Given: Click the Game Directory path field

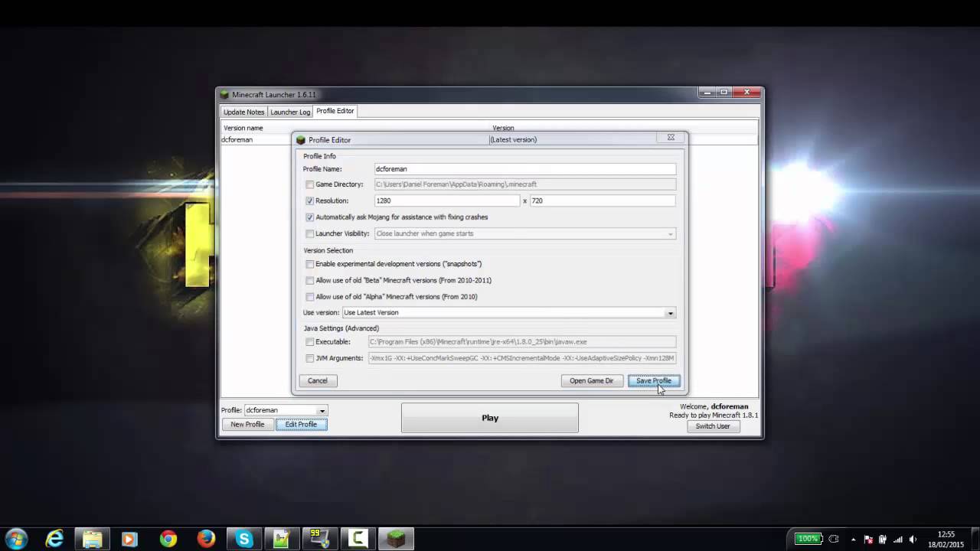Looking at the screenshot, I should (524, 184).
